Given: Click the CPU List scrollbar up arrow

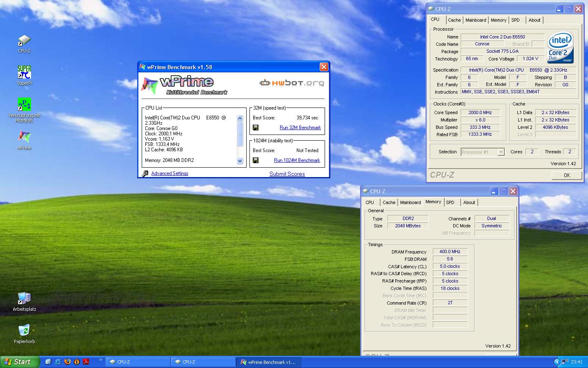Looking at the screenshot, I should click(x=240, y=118).
